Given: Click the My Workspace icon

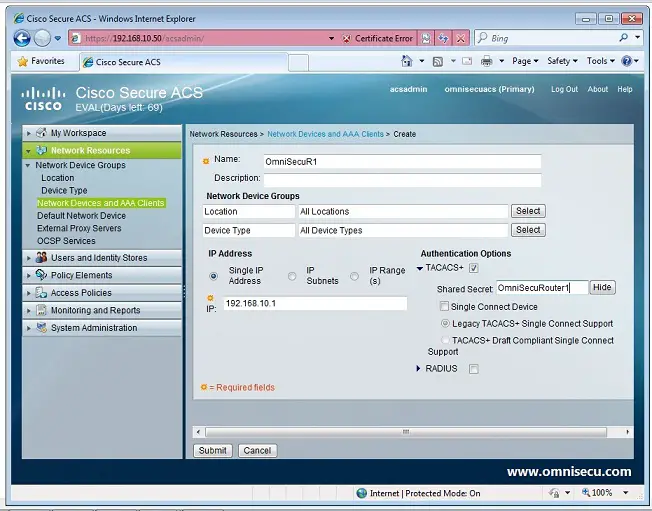Looking at the screenshot, I should pyautogui.click(x=41, y=133).
